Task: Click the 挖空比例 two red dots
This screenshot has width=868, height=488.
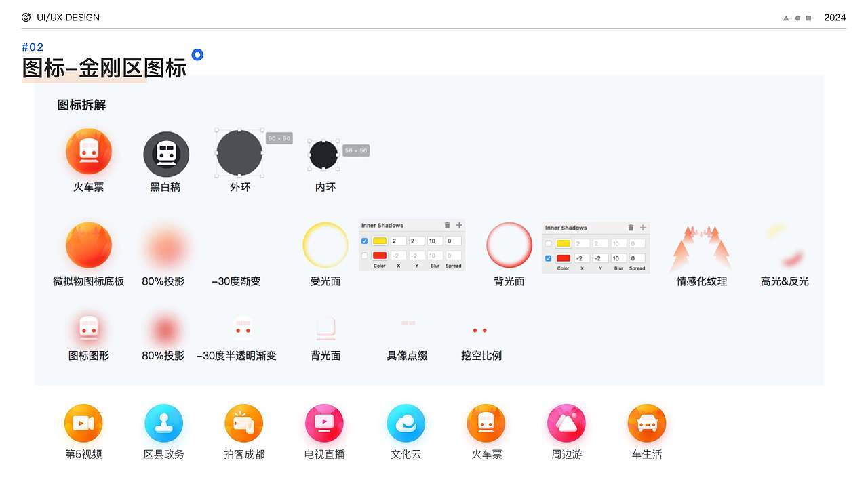Action: [x=480, y=330]
